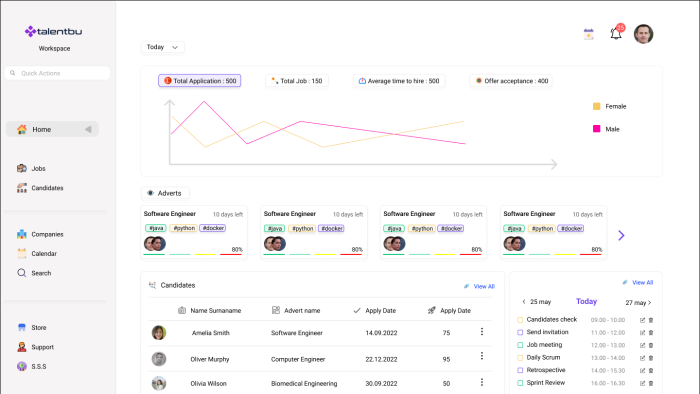The image size is (700, 394).
Task: Open Jobs in the sidebar
Action: 31,168
